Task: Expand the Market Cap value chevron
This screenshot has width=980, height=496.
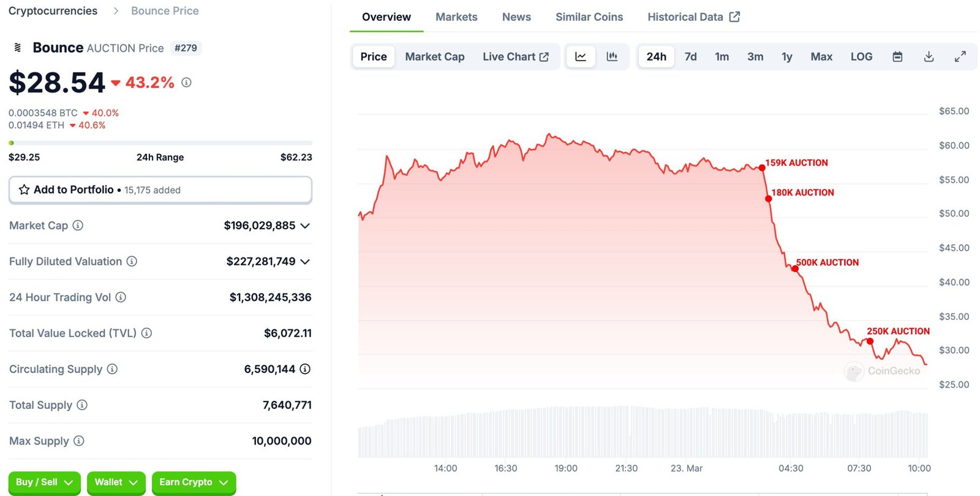Action: [x=306, y=226]
